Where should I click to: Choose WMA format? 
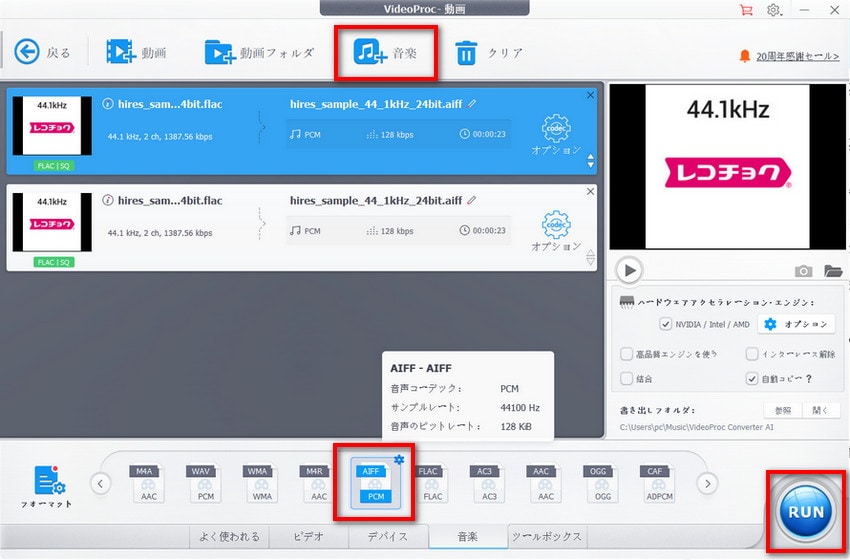click(262, 483)
